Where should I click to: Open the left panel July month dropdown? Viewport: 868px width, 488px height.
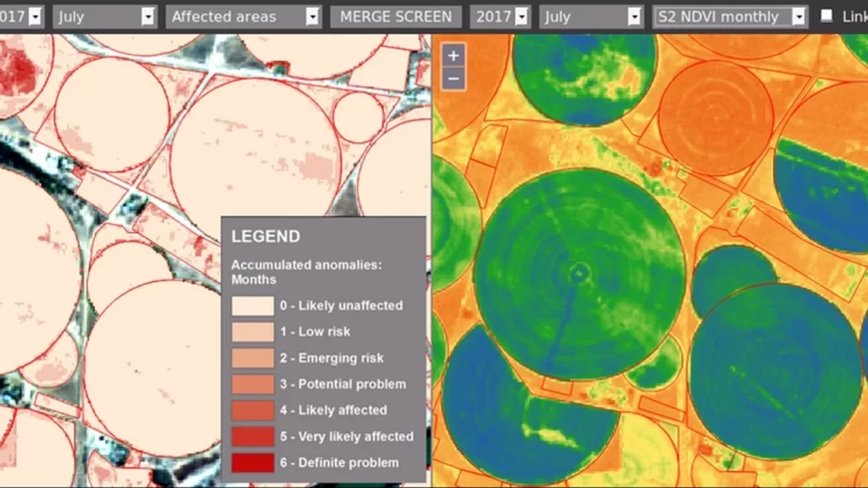105,16
